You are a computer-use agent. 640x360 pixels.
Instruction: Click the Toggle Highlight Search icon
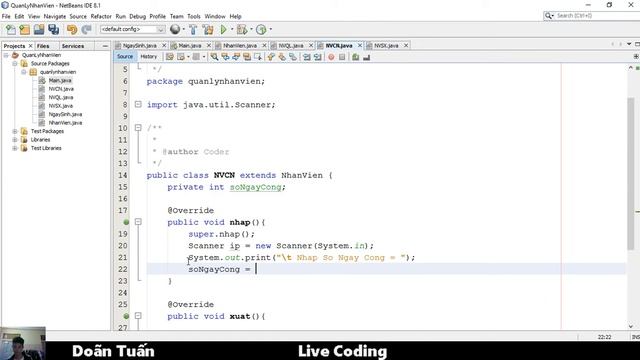pos(247,57)
